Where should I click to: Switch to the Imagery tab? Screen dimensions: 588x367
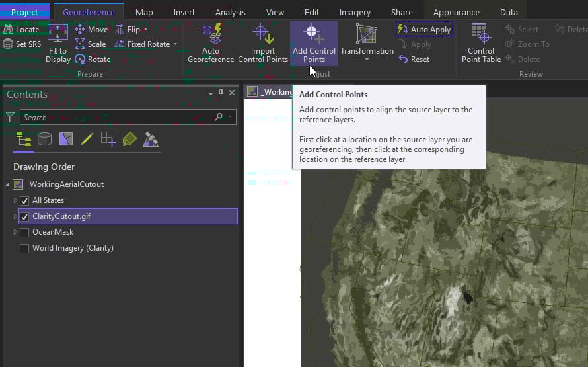355,12
